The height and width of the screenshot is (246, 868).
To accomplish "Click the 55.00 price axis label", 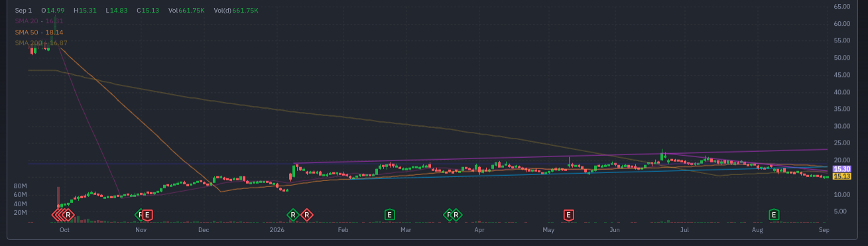I will click(841, 41).
